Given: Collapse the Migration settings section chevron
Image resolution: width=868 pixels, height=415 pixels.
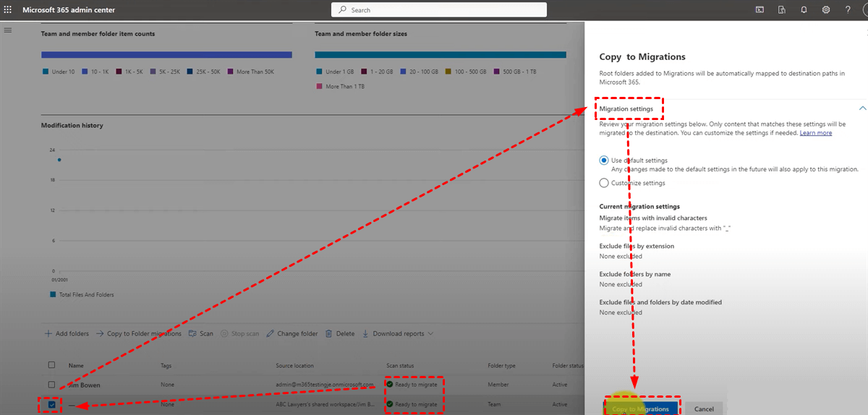Looking at the screenshot, I should [861, 108].
